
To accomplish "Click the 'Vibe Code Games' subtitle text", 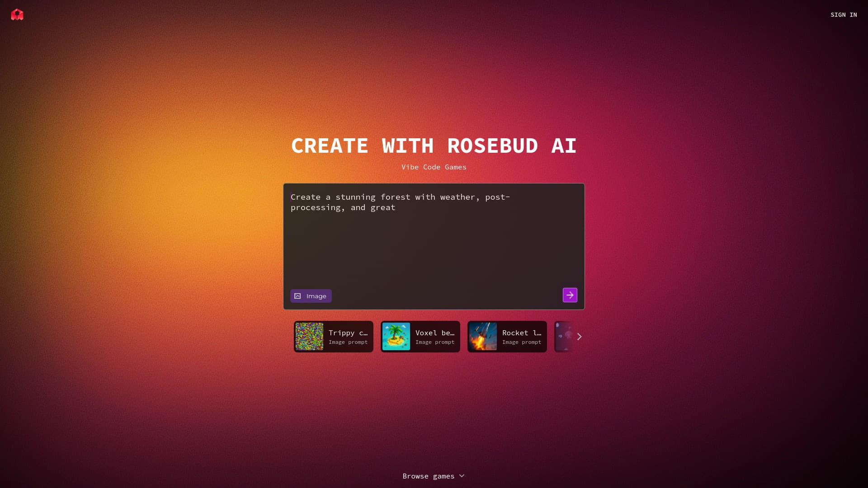I will pyautogui.click(x=434, y=167).
